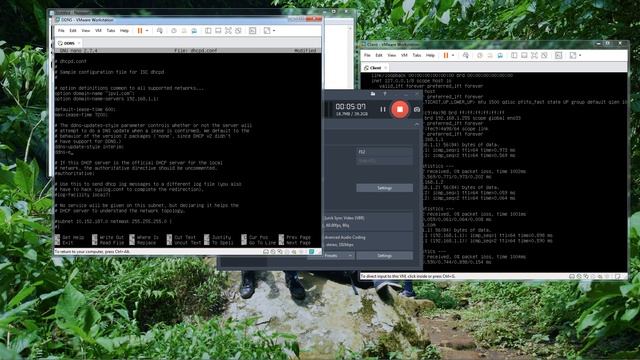Click the F12 hotkey field in the recorder
This screenshot has width=640, height=360.
point(384,152)
